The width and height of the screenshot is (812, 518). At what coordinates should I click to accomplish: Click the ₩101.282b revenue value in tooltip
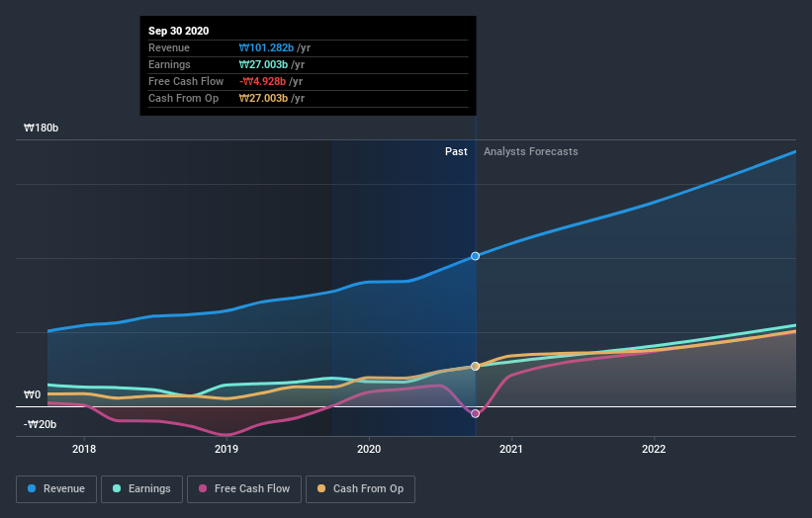[266, 47]
